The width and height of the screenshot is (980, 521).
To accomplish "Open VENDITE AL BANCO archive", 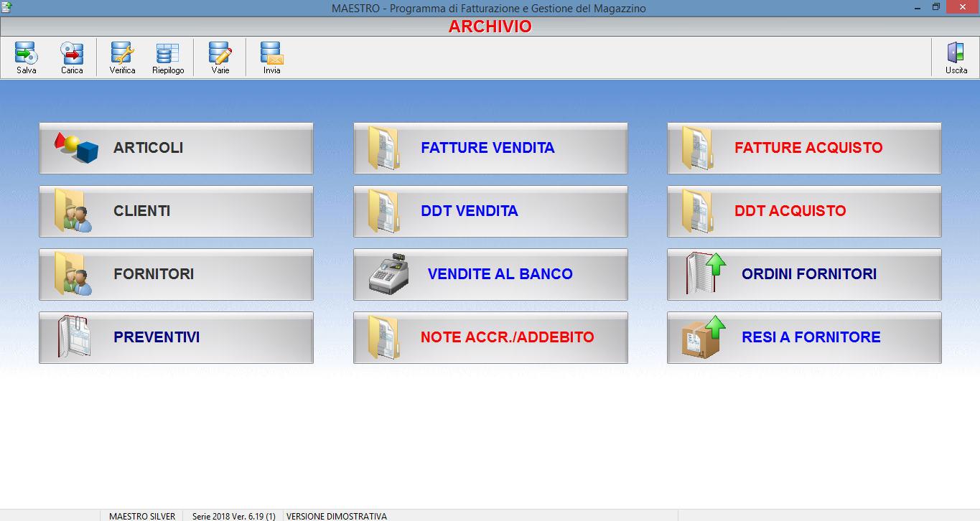I will 490,274.
